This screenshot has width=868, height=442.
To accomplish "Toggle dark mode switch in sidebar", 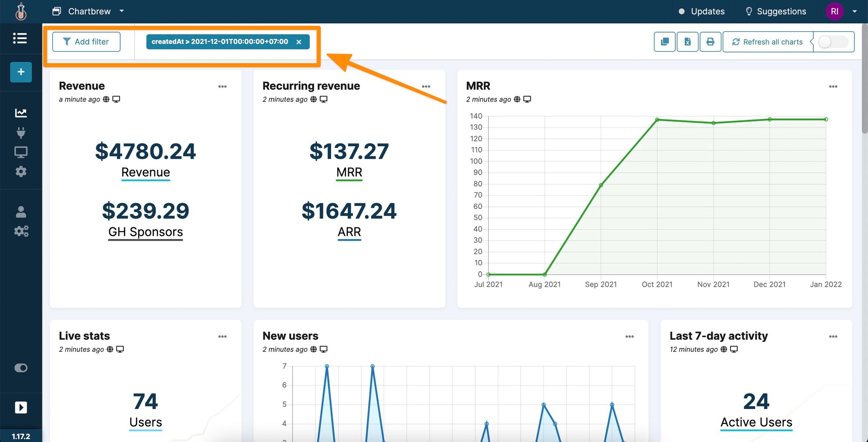I will (20, 368).
